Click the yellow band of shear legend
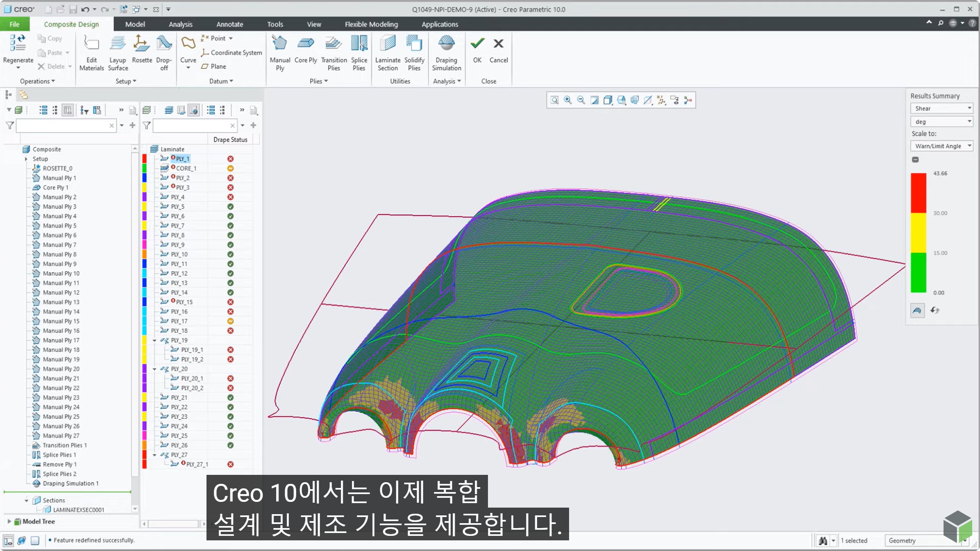The width and height of the screenshot is (980, 551). [919, 233]
